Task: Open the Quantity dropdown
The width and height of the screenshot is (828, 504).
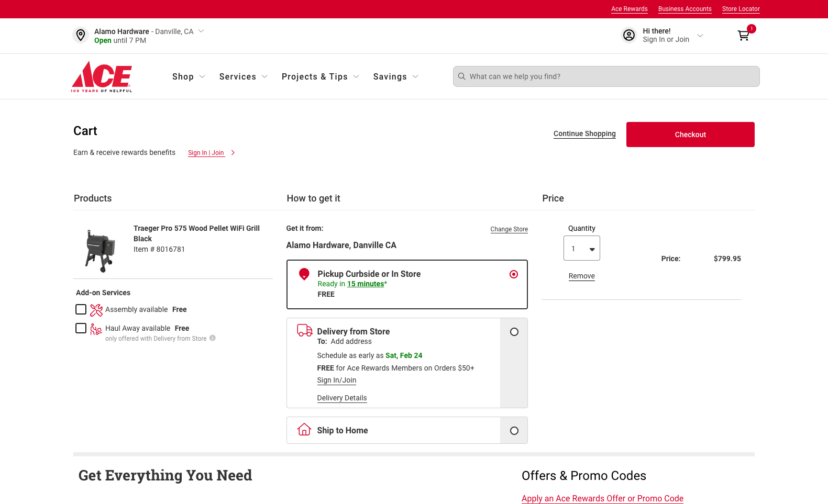Action: coord(582,248)
